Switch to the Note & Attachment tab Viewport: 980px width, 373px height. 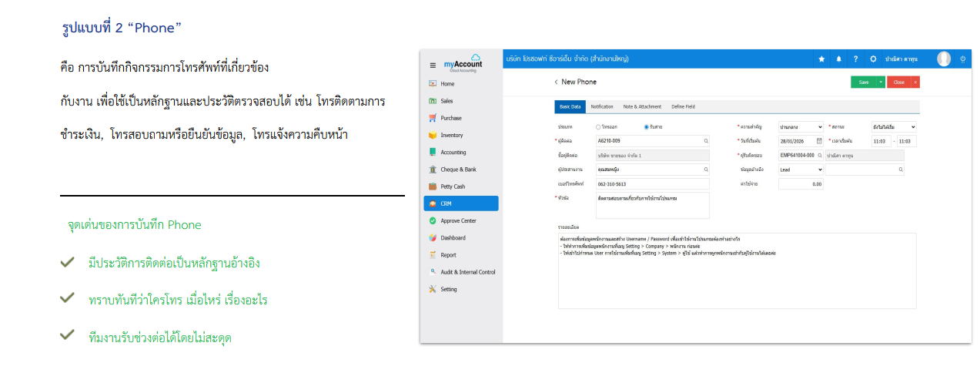coord(642,106)
